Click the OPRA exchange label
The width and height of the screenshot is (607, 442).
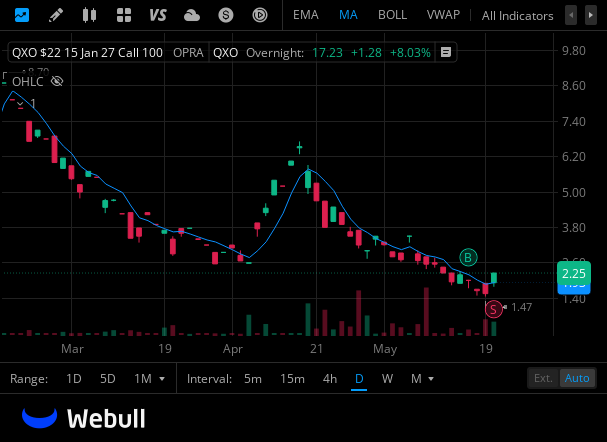tap(188, 52)
